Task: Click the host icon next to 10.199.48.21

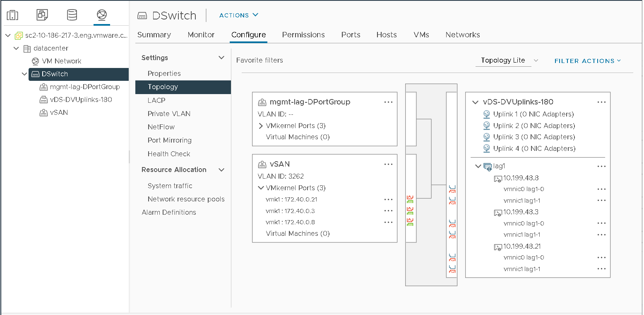Action: (x=498, y=247)
